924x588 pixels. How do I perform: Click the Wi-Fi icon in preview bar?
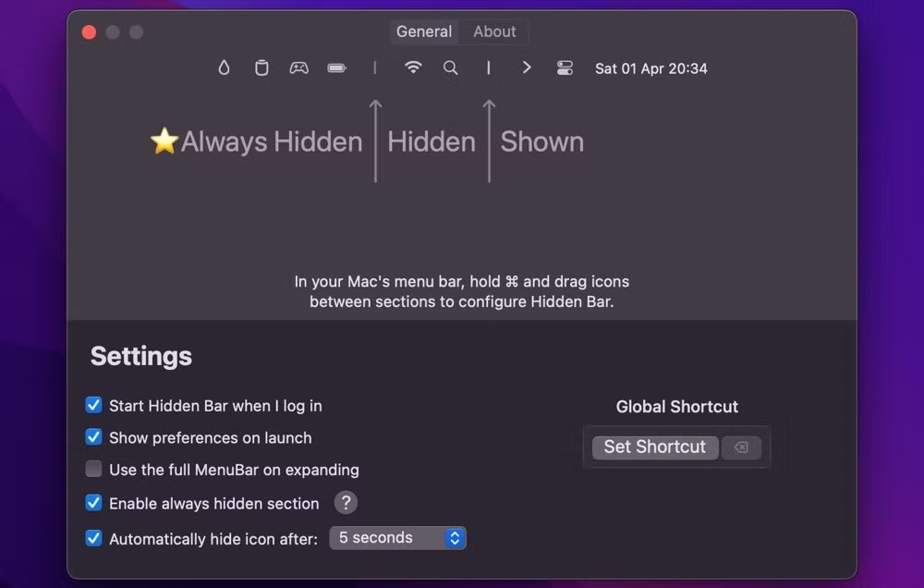413,67
